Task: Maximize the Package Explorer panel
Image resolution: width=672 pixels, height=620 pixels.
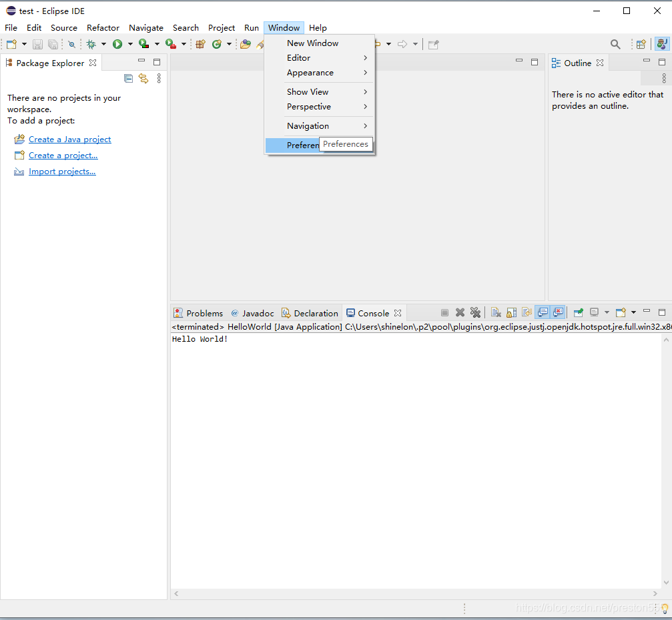Action: (157, 62)
